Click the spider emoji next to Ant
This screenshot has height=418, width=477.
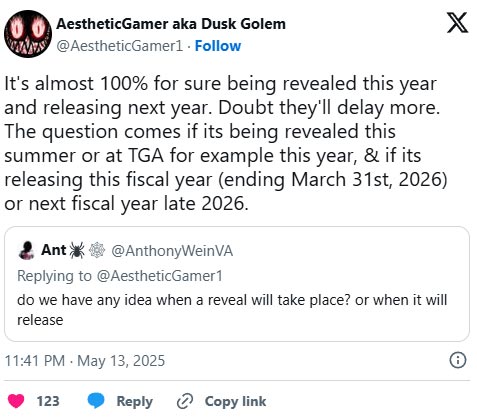(x=77, y=251)
